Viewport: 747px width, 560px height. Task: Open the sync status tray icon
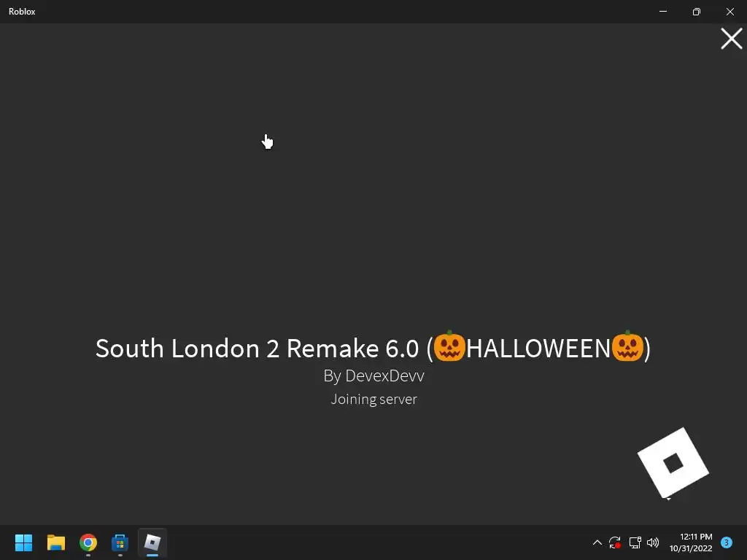pos(614,542)
